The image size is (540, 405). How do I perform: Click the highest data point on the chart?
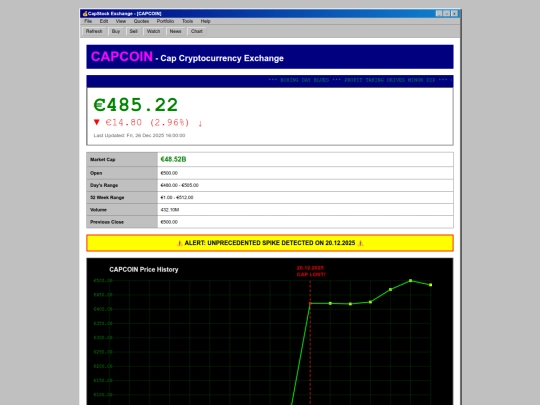[x=411, y=281]
